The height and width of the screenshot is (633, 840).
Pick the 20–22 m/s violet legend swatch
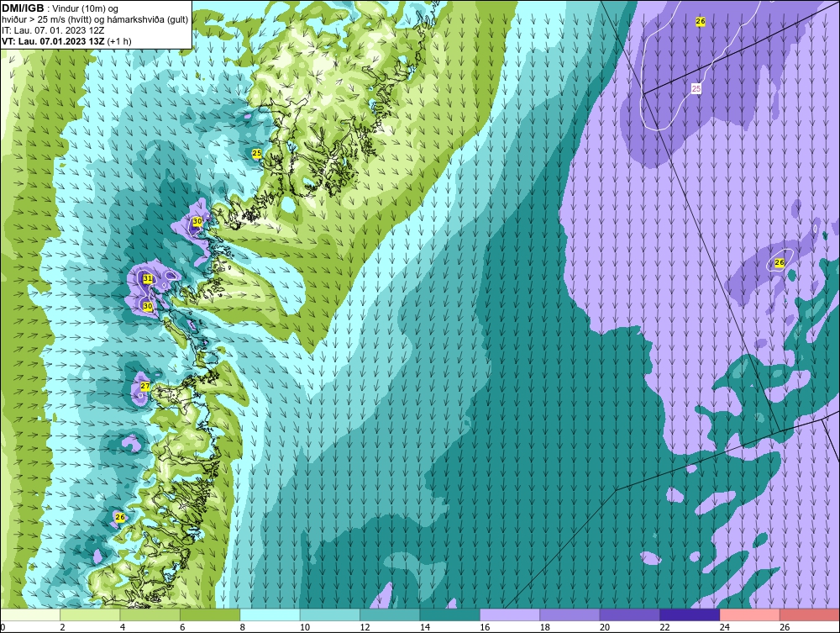630,615
